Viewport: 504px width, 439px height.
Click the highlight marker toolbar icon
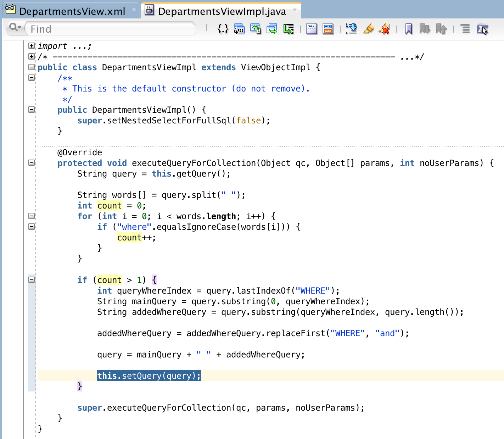(368, 29)
